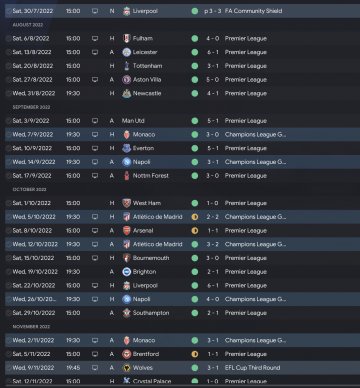The image size is (360, 388).
Task: Click the Brighton crest icon
Action: coord(127,272)
